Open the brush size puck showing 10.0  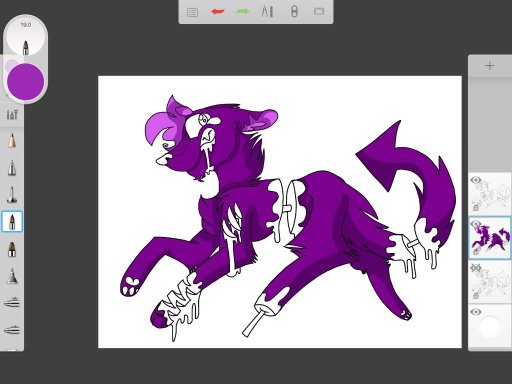[x=26, y=37]
